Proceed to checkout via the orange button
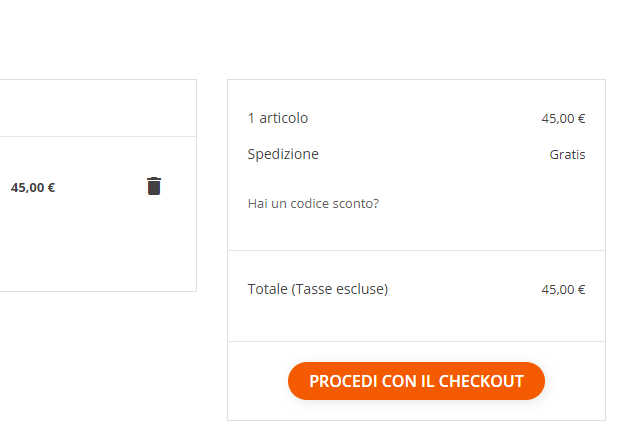This screenshot has width=638, height=448. click(416, 381)
